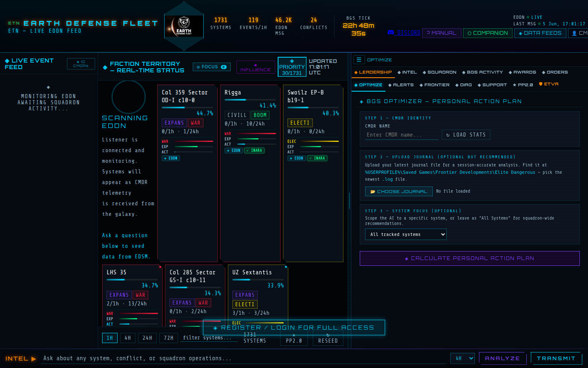588x368 pixels.
Task: Click the filter systems input
Action: pyautogui.click(x=209, y=338)
